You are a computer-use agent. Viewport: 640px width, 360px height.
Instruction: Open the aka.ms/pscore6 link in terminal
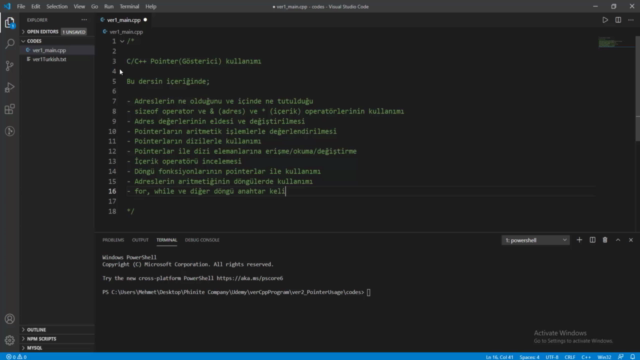tap(249, 278)
